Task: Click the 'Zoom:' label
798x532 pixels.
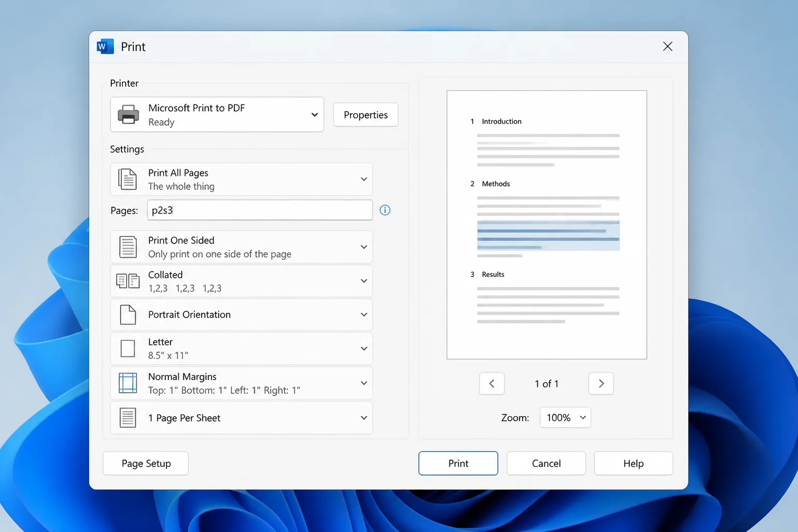Action: click(515, 418)
